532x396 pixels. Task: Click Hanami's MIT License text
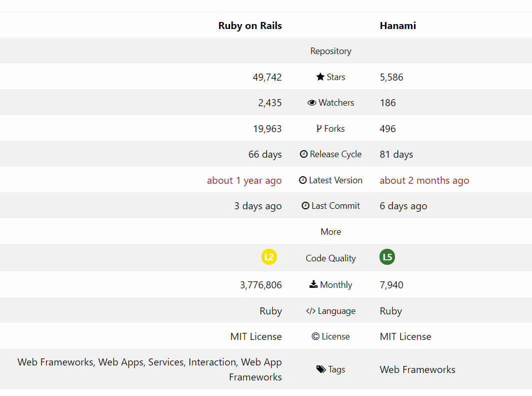tap(405, 336)
